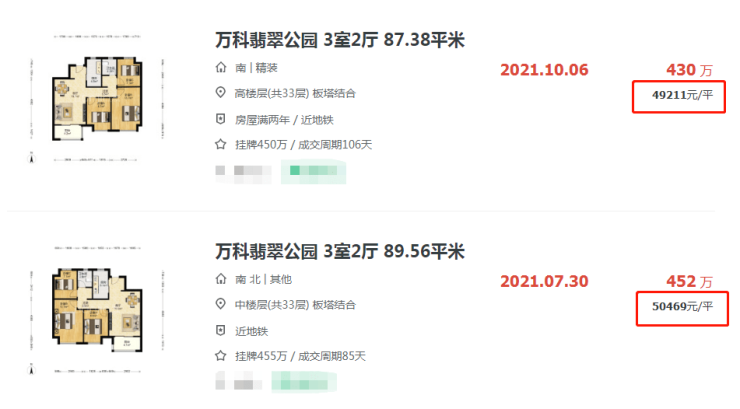The image size is (740, 409).
Task: Click the deal date 2021.10.06
Action: 543,69
